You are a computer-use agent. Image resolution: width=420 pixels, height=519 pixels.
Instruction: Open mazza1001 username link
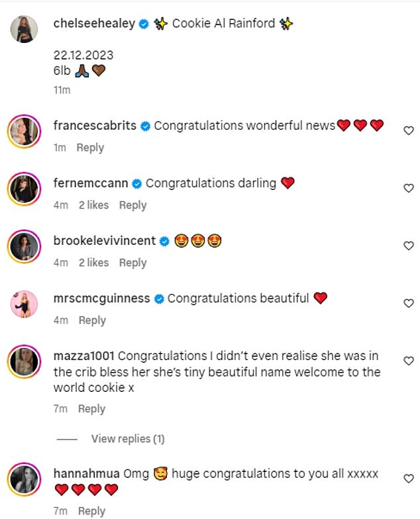(x=83, y=356)
